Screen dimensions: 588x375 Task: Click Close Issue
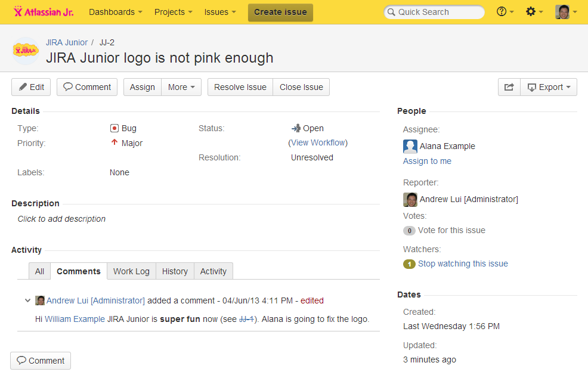[x=301, y=87]
